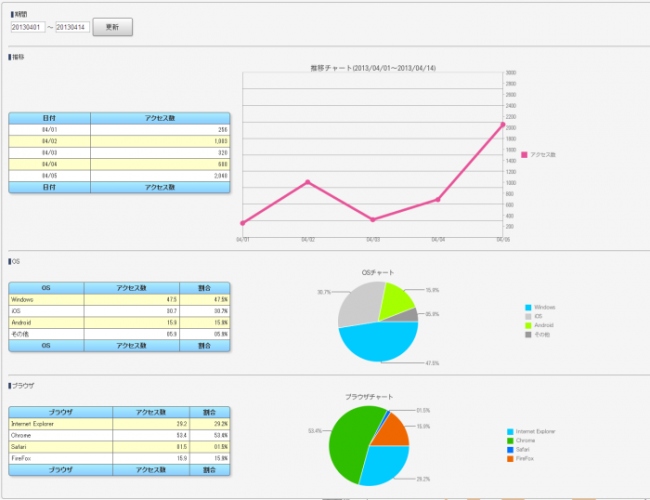Click the Windows legend swatch in OS chart
Image resolution: width=650 pixels, height=500 pixels.
(528, 308)
